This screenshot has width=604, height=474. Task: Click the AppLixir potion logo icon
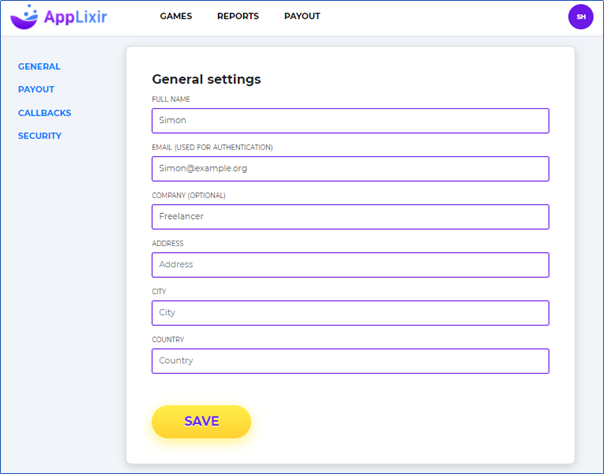click(24, 16)
